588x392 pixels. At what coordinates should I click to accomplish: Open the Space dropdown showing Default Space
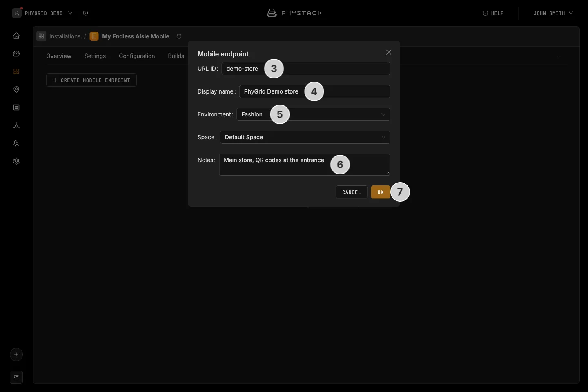tap(305, 137)
